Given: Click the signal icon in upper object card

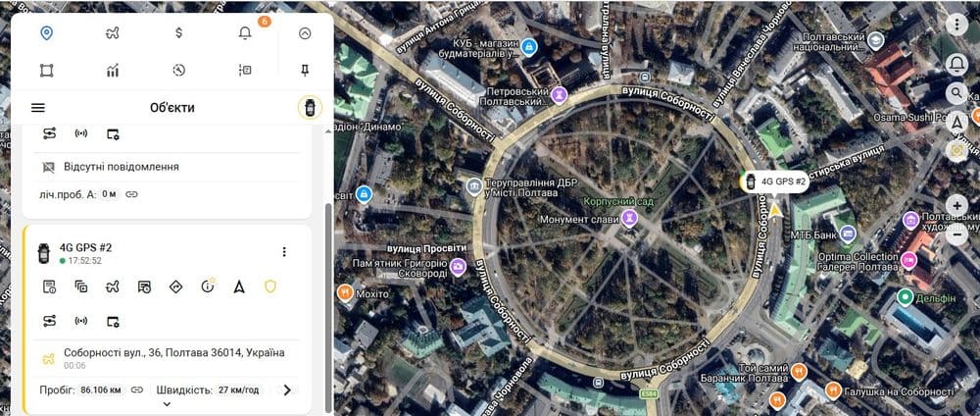Looking at the screenshot, I should click(81, 133).
